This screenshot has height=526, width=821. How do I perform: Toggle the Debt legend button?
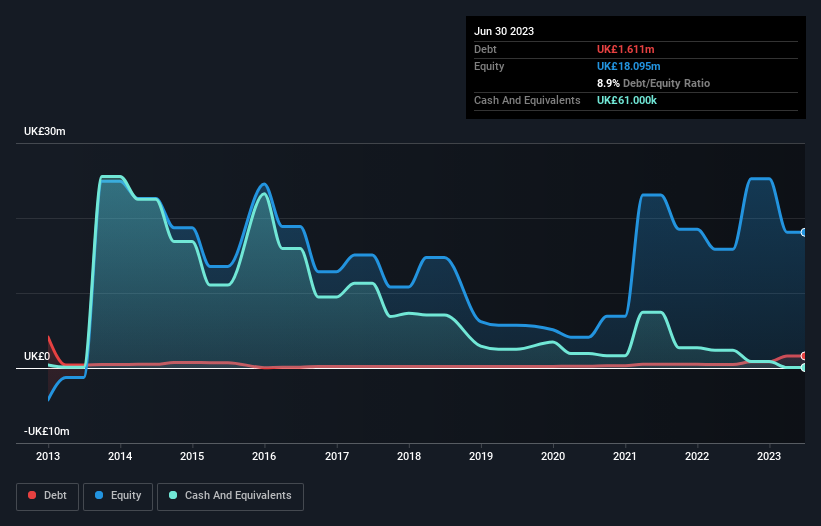(x=47, y=495)
